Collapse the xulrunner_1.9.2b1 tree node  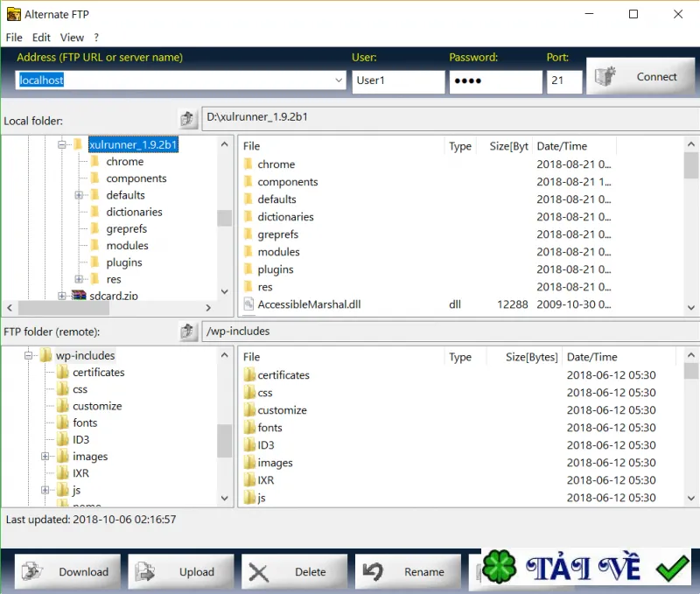click(62, 144)
